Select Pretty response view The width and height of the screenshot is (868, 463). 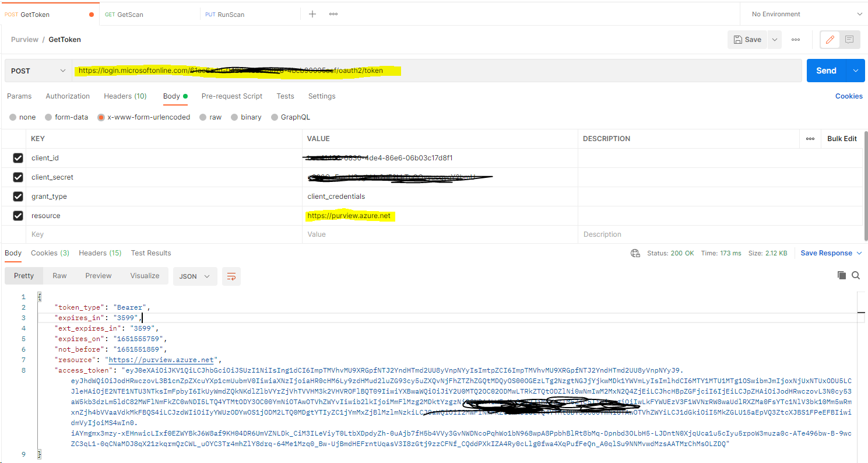24,276
